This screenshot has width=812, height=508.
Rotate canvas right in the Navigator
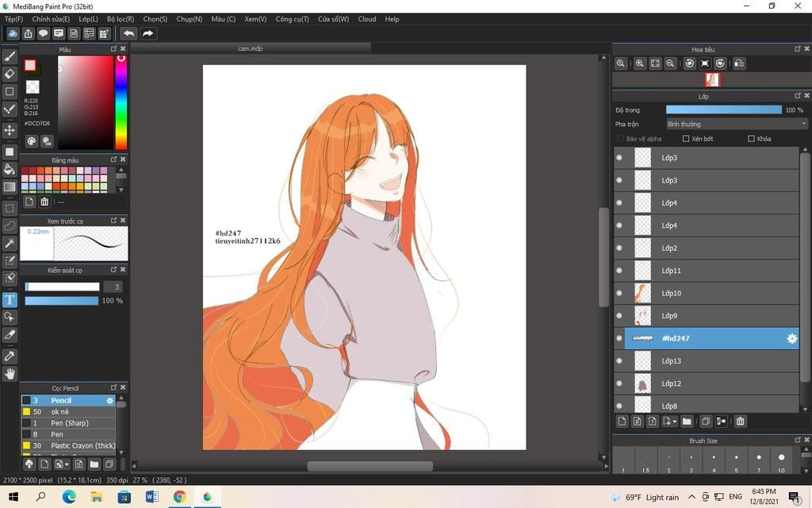[x=720, y=63]
